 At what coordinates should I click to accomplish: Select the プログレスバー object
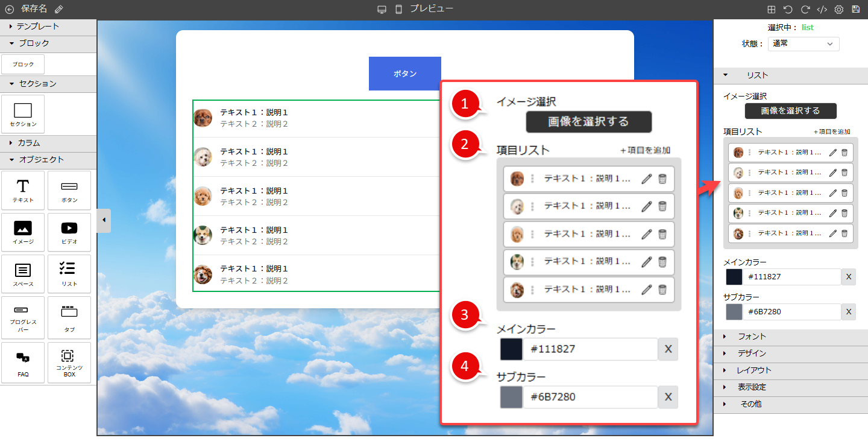click(x=23, y=317)
